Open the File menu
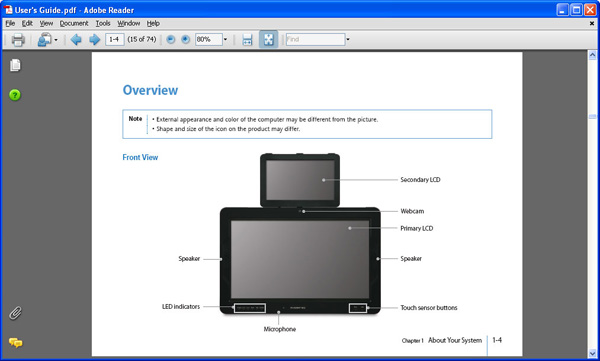600x361 pixels. pos(10,23)
